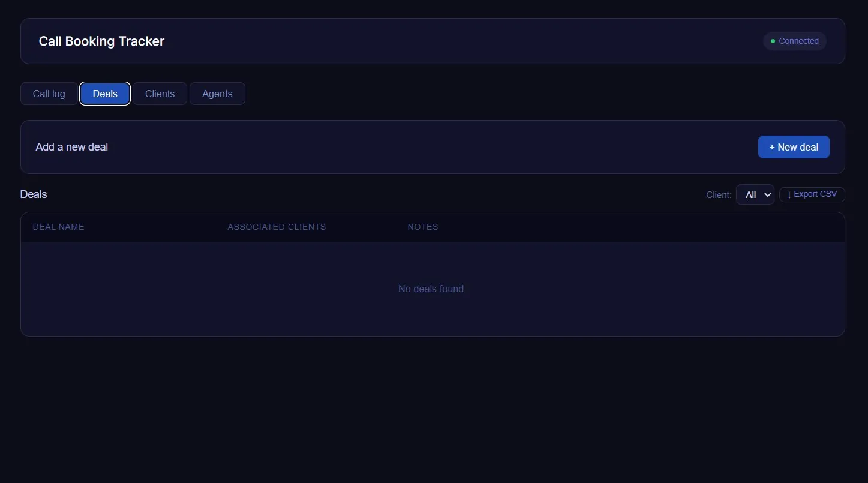Export deals as CSV
The image size is (868, 483).
812,194
